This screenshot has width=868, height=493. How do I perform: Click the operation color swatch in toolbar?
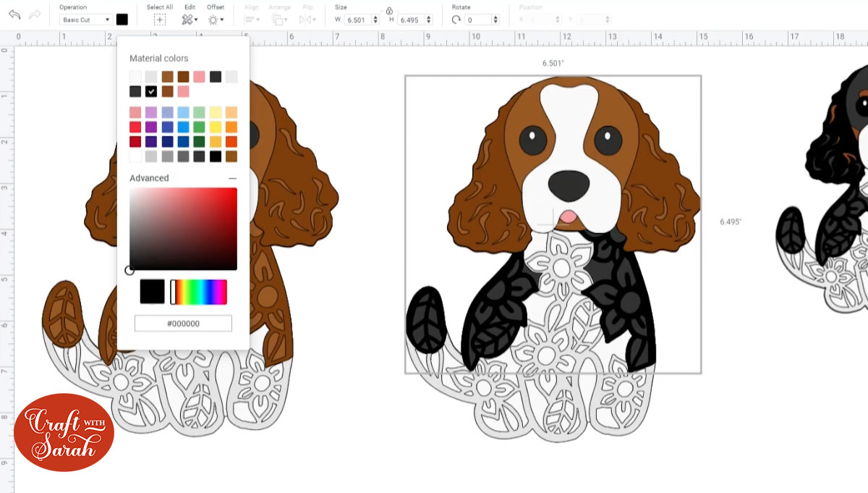[122, 20]
